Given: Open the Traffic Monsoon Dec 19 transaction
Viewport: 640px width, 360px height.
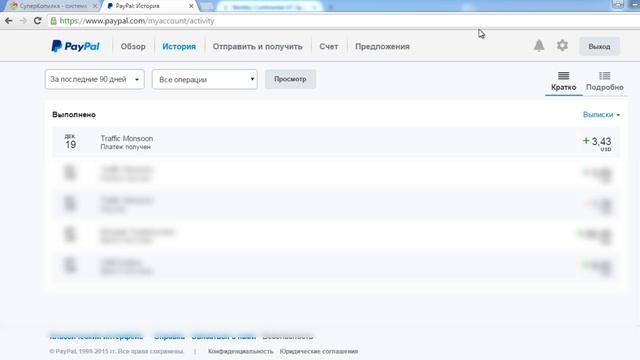Looking at the screenshot, I should point(336,142).
